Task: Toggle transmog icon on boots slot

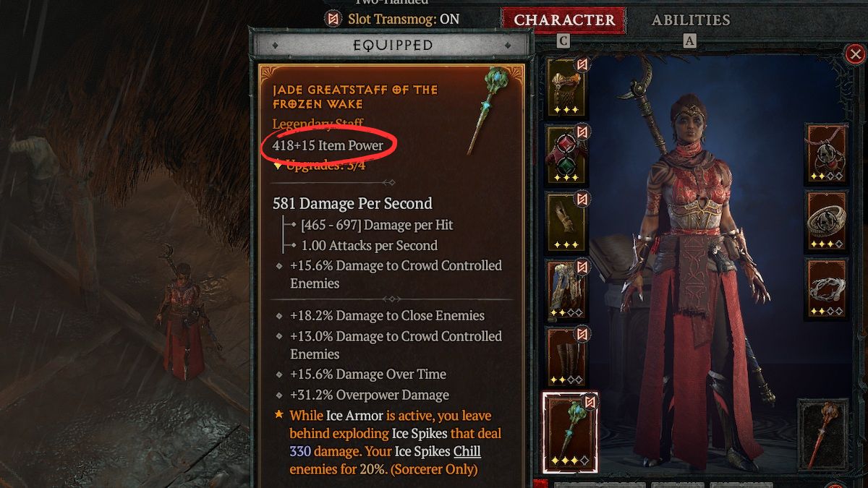Action: click(x=582, y=334)
